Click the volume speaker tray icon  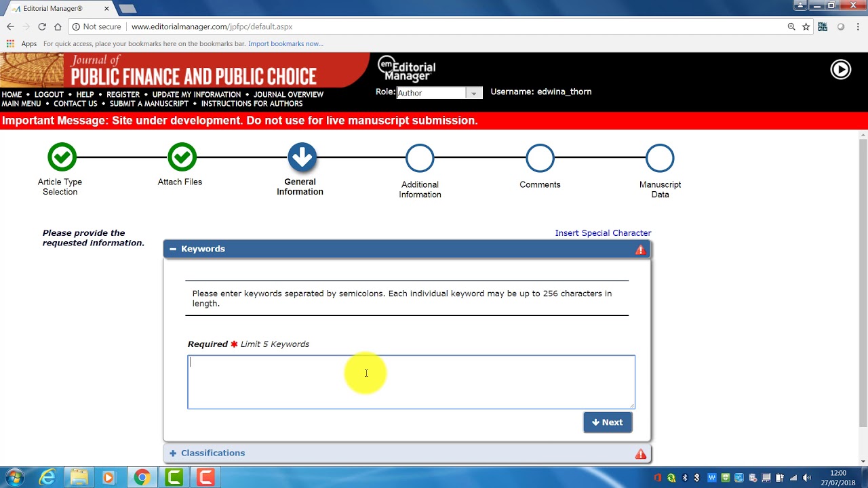point(806,478)
